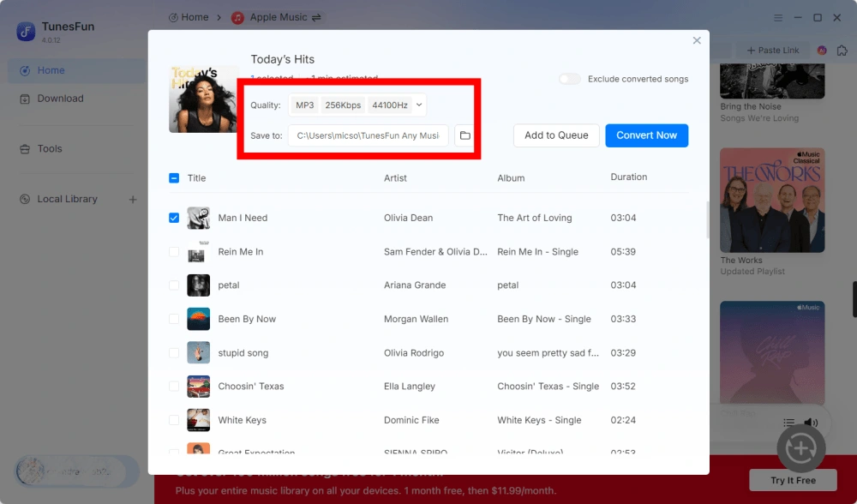Click the Save to path field
This screenshot has width=857, height=504.
(x=368, y=135)
